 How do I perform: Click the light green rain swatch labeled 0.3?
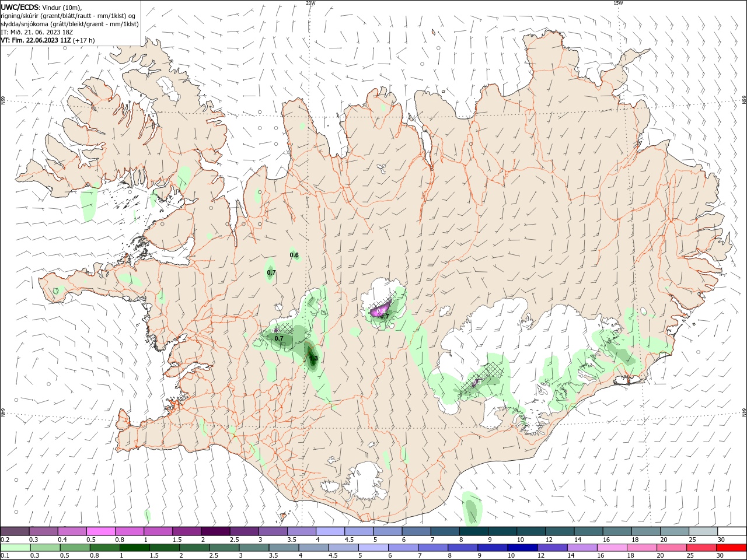point(45,548)
